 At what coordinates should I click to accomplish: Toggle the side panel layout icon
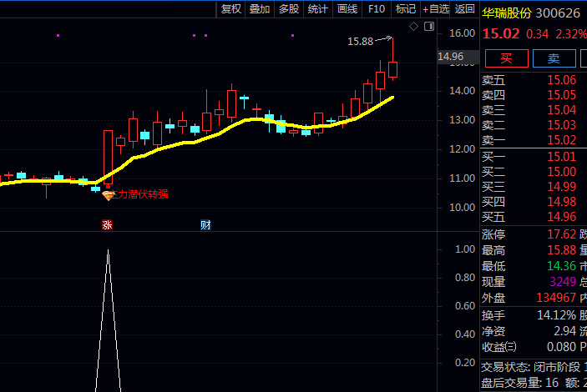(429, 26)
